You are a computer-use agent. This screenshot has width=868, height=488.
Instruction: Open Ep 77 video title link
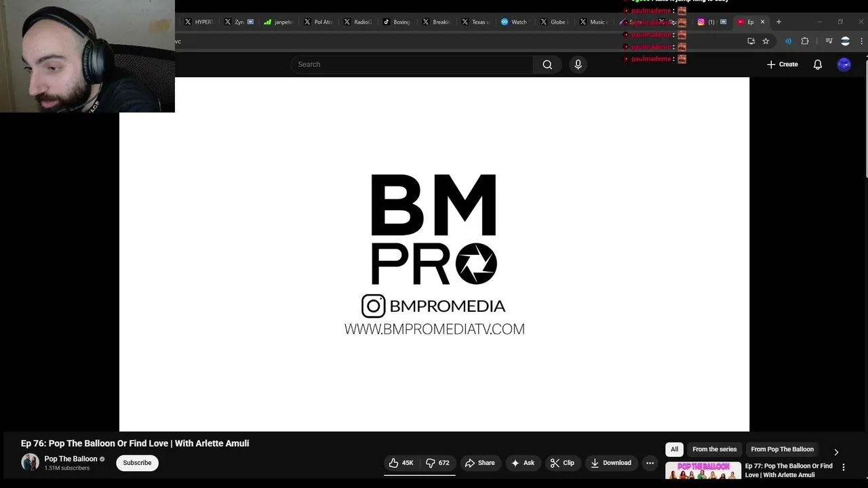tap(789, 470)
